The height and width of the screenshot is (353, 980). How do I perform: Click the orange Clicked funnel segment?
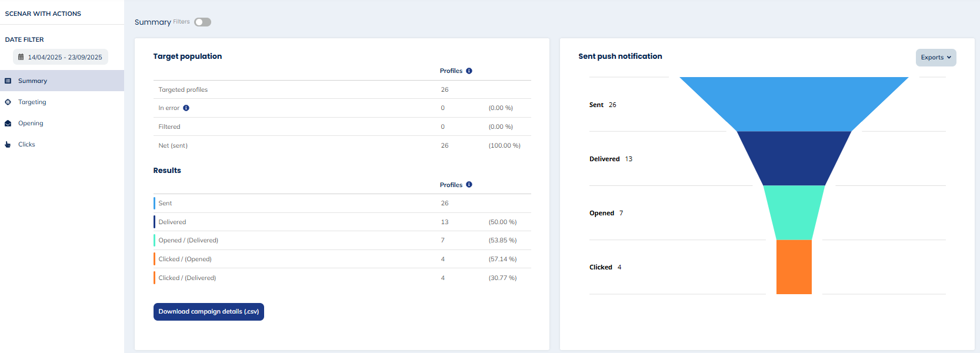click(x=794, y=267)
